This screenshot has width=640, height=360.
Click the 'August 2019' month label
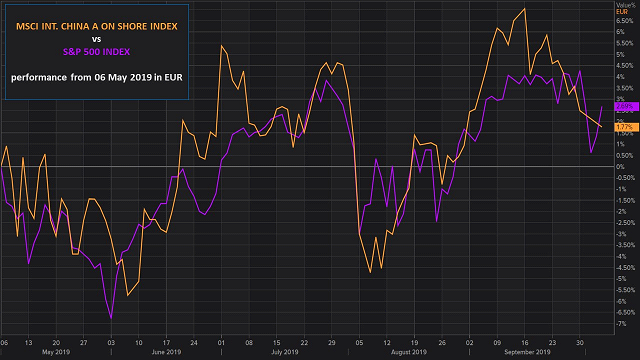(409, 352)
